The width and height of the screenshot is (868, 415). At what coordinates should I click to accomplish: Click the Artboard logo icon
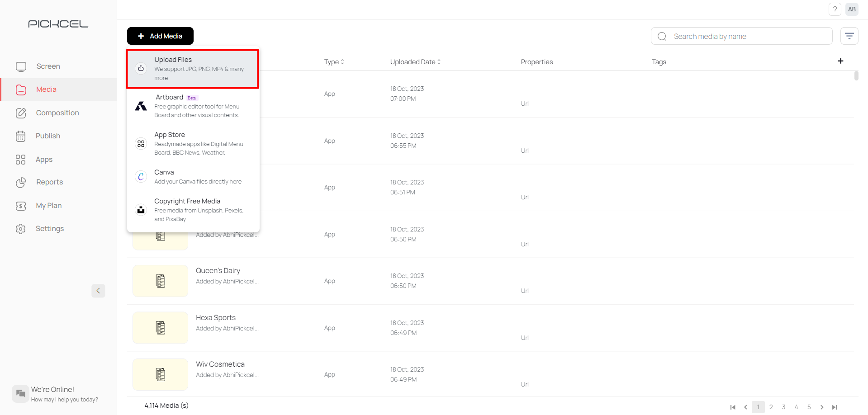141,106
